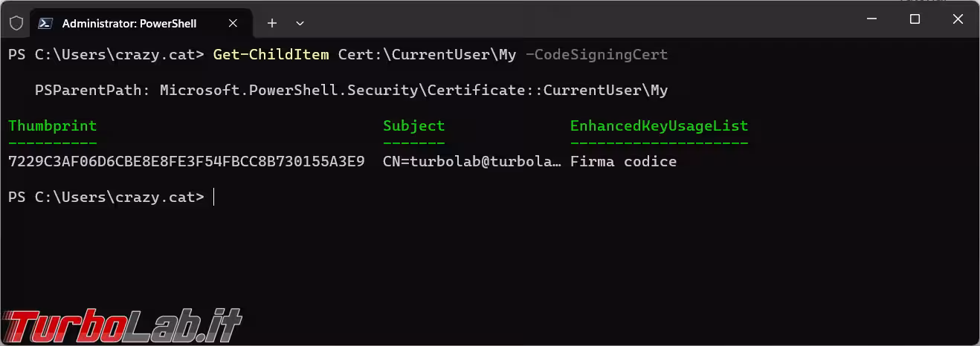The width and height of the screenshot is (980, 346).
Task: Click the Get-ChildItem command text
Action: 271,54
